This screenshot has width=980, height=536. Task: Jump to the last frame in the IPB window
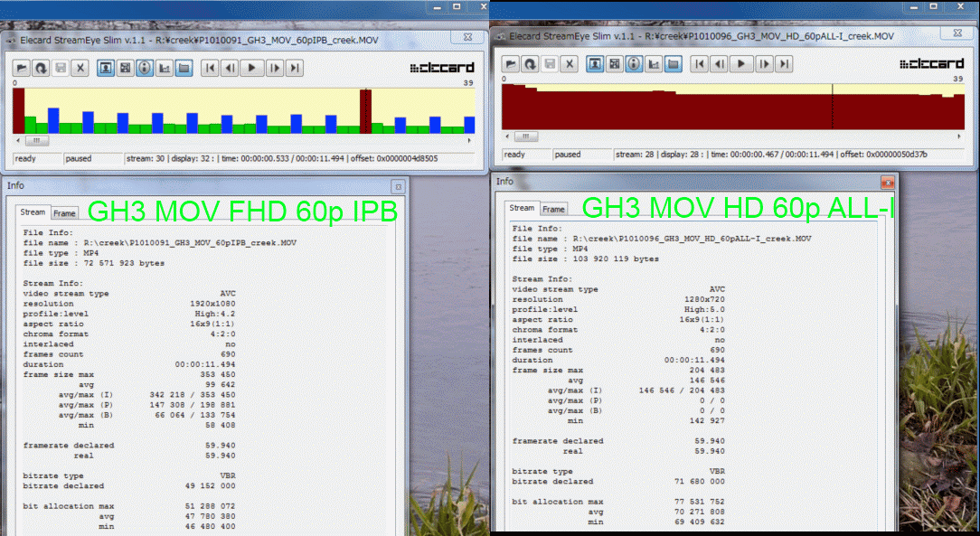point(294,68)
